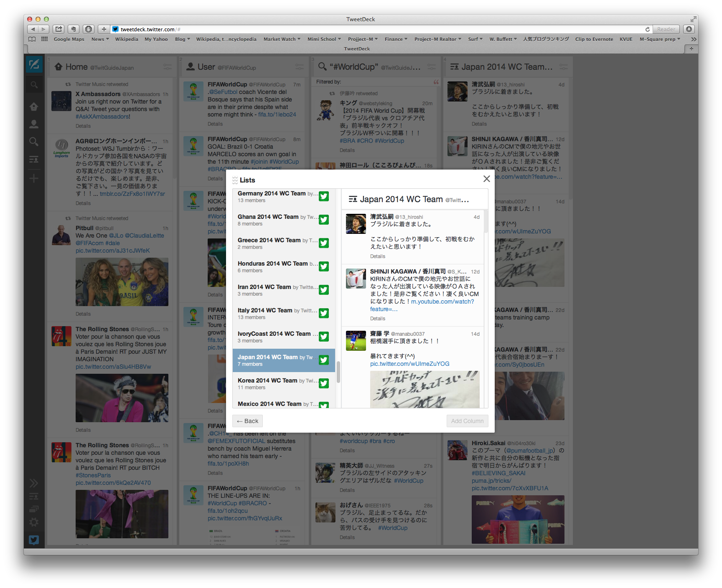
Task: Open the Wikipedia bookmark
Action: pos(127,39)
